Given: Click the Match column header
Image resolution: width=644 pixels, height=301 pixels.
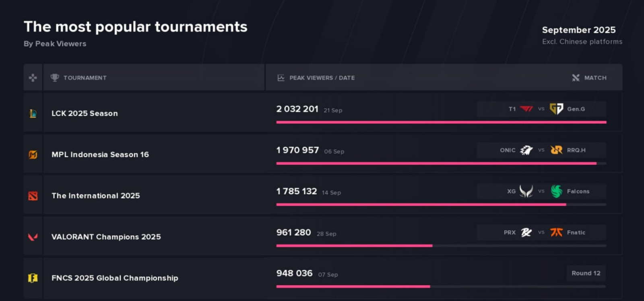Looking at the screenshot, I should pos(594,78).
